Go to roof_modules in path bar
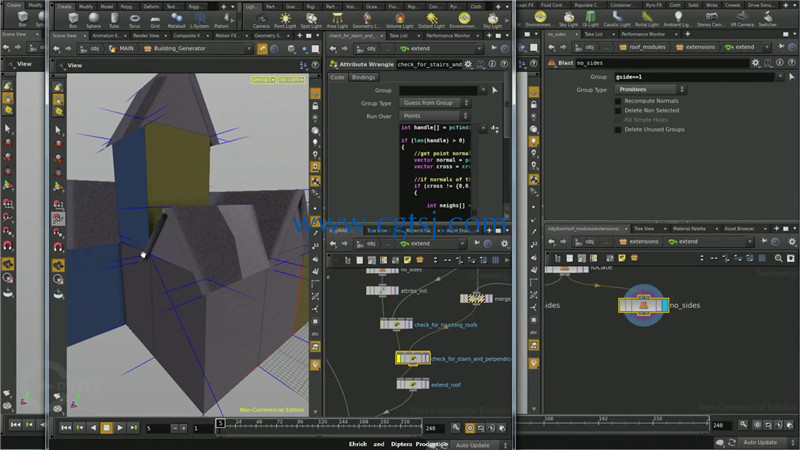The height and width of the screenshot is (450, 800). pos(642,47)
